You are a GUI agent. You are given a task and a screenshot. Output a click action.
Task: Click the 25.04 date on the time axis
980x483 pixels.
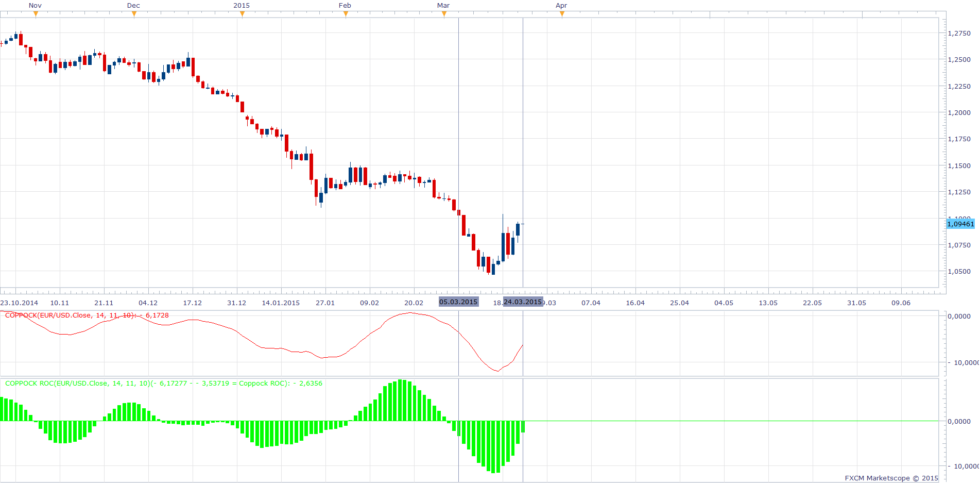(x=680, y=303)
